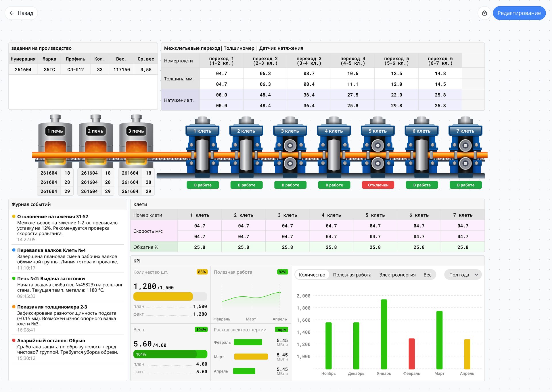Click the В работе status under 4 клеть

tap(334, 185)
